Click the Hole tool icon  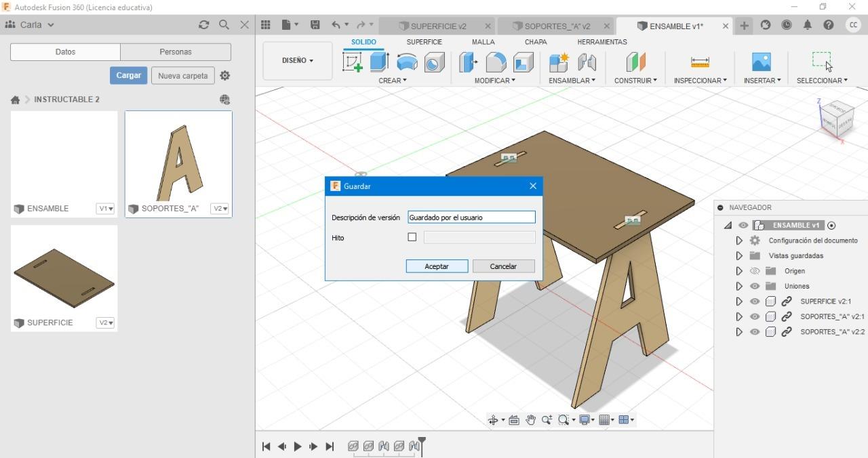pyautogui.click(x=434, y=62)
